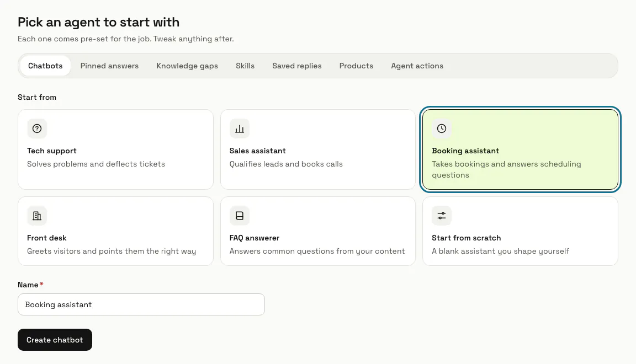Select the Skills tab

click(x=245, y=66)
